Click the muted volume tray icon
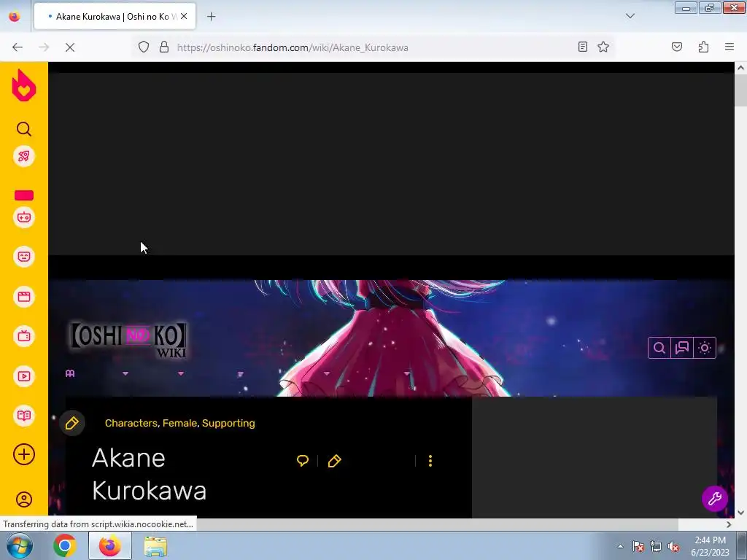This screenshot has height=560, width=747. [673, 547]
